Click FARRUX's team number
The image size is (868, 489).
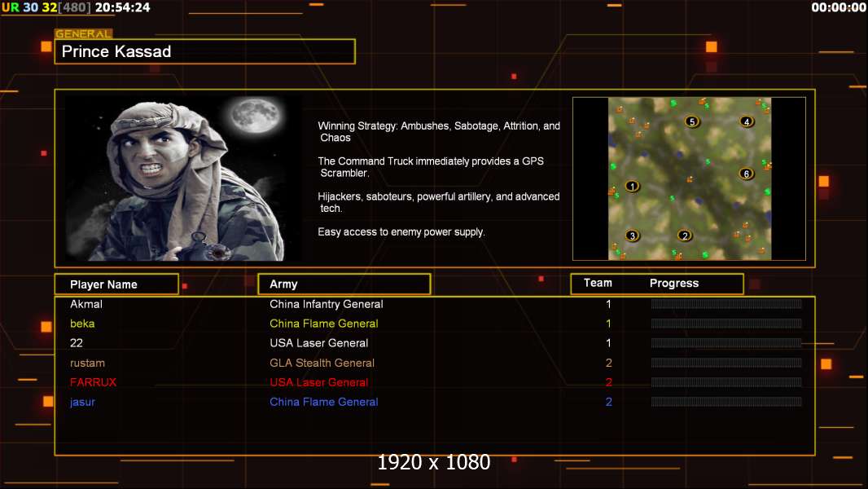(608, 382)
